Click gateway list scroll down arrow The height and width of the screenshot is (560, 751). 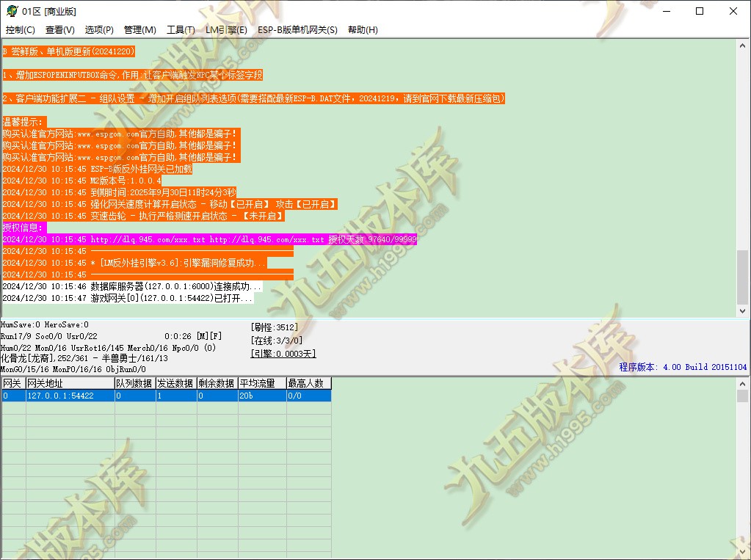[x=742, y=552]
